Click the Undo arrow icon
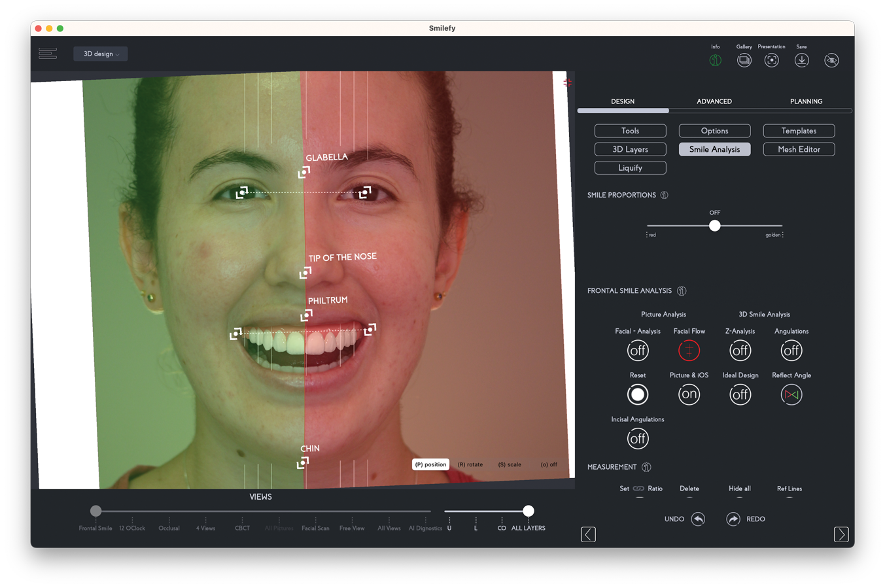Screen dimensions: 885x588 (x=698, y=519)
